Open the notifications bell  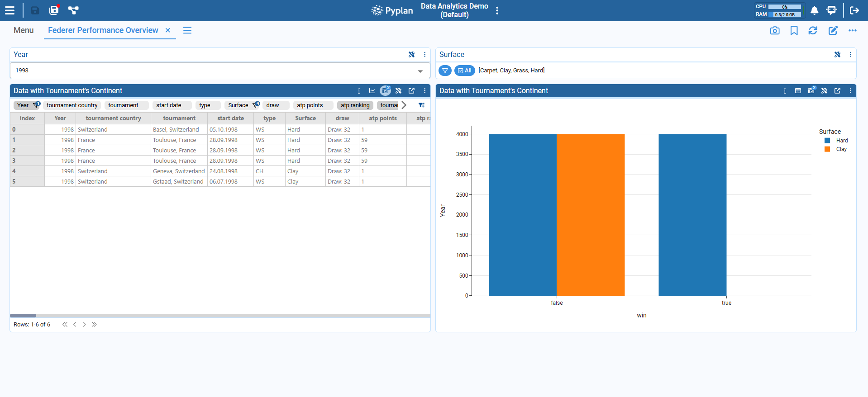point(814,10)
